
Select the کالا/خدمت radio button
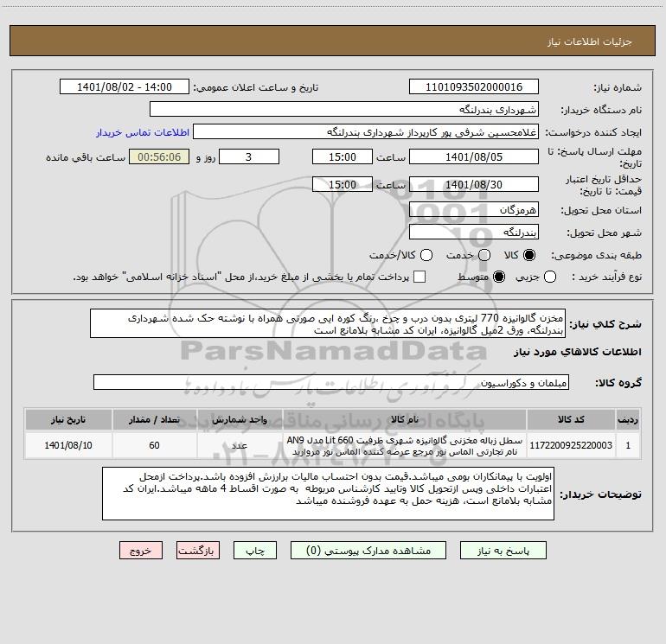pyautogui.click(x=426, y=255)
